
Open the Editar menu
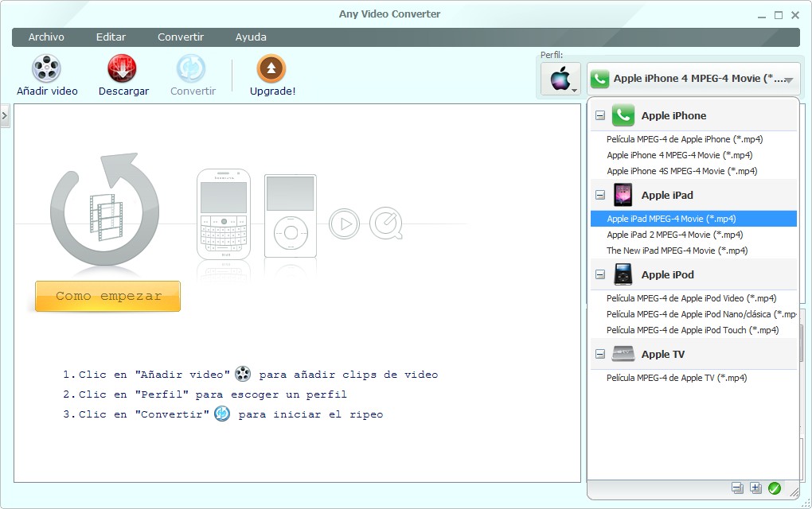coord(111,37)
